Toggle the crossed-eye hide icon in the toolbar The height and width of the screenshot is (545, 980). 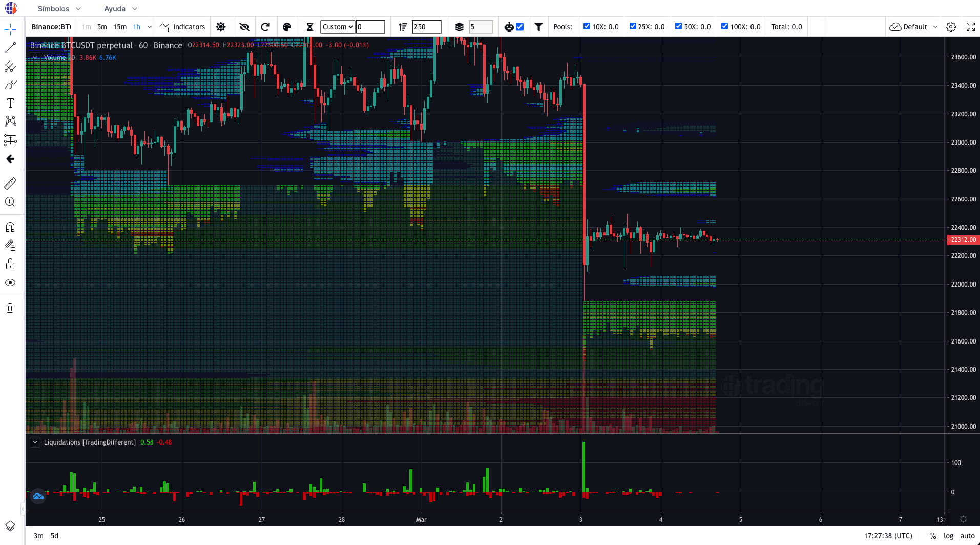(244, 27)
